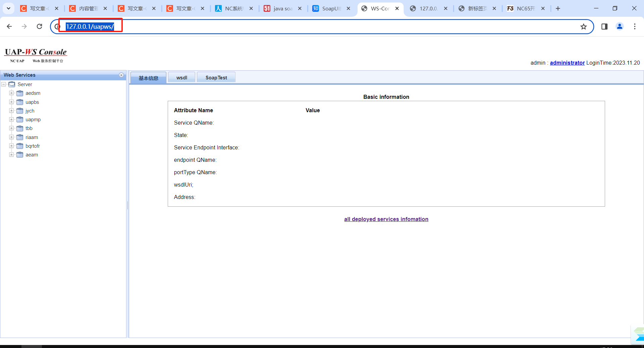
Task: Bookmark this page with the star icon
Action: click(584, 26)
